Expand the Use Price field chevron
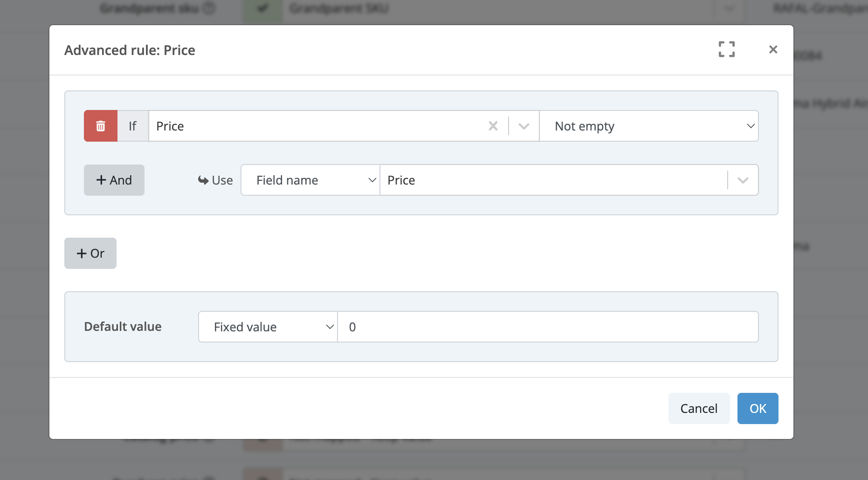868x480 pixels. [743, 180]
